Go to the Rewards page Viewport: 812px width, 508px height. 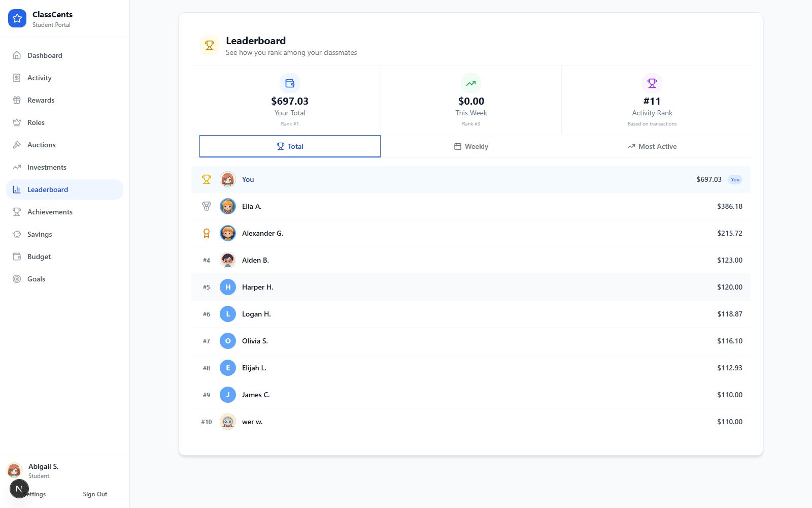[x=64, y=100]
